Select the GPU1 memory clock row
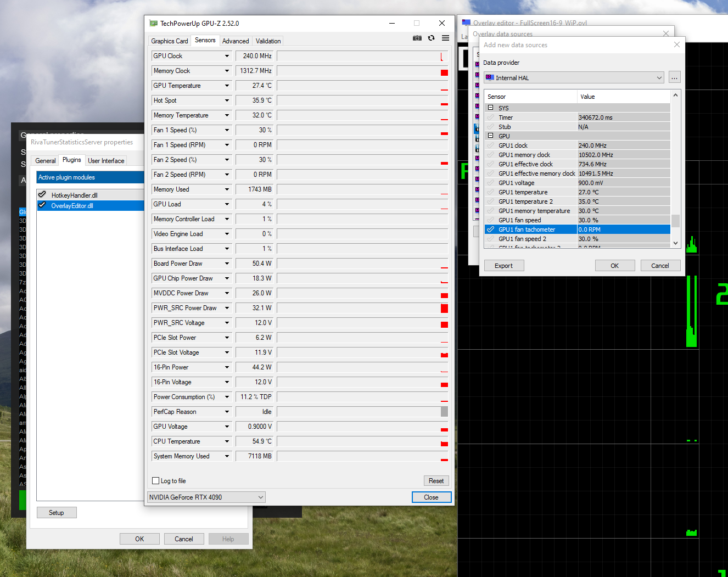This screenshot has height=577, width=728. pyautogui.click(x=578, y=155)
